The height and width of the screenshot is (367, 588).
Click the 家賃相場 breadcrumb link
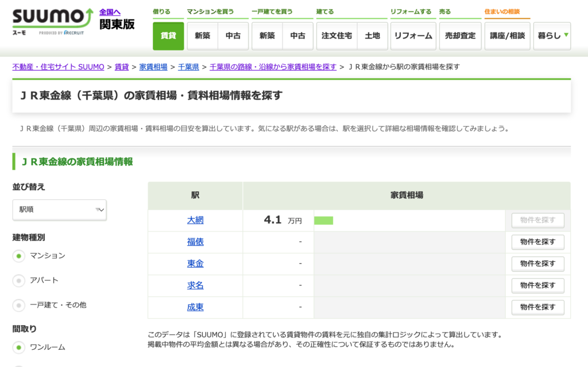pos(153,67)
